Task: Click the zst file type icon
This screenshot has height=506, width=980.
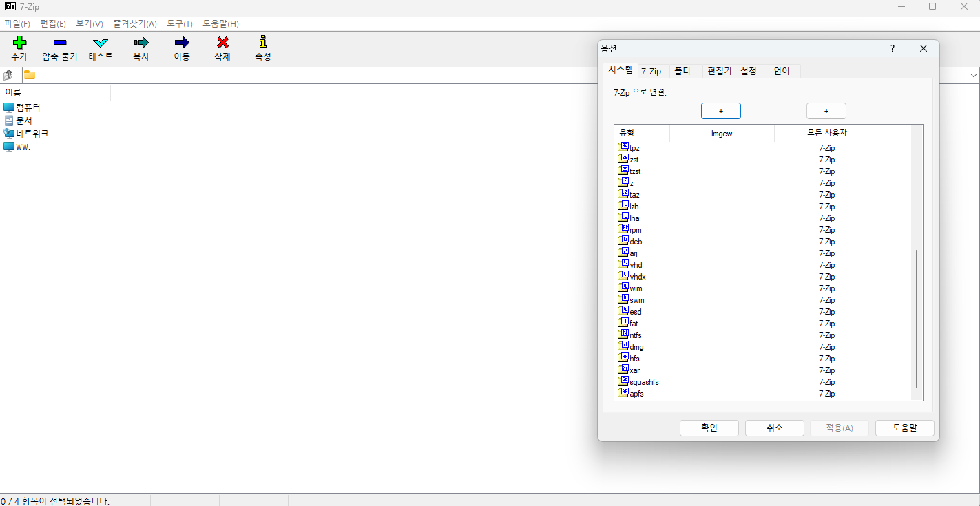Action: [x=624, y=159]
